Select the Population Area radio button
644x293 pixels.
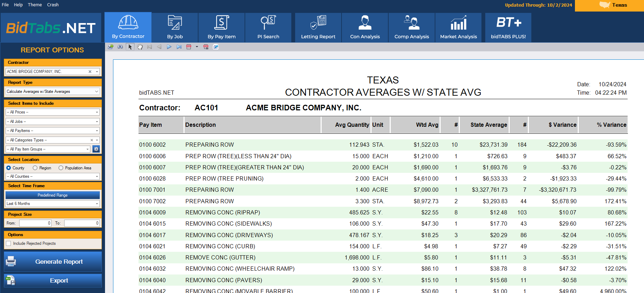click(x=61, y=168)
